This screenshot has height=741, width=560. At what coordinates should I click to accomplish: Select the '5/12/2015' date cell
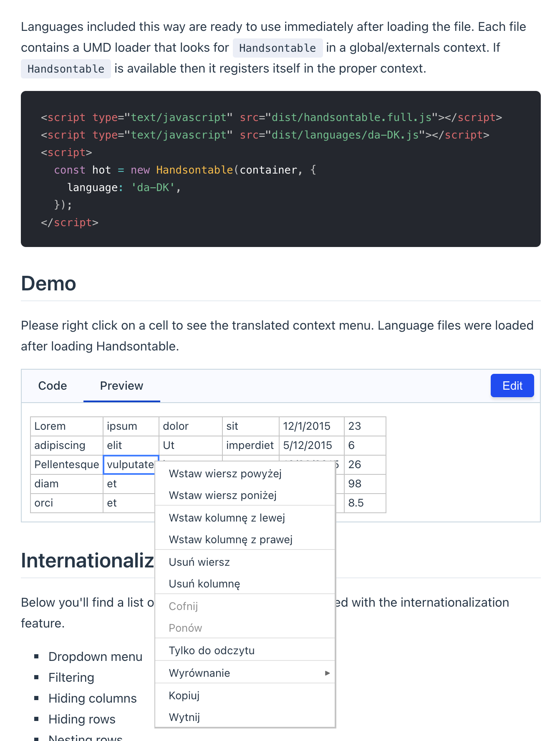pyautogui.click(x=312, y=445)
